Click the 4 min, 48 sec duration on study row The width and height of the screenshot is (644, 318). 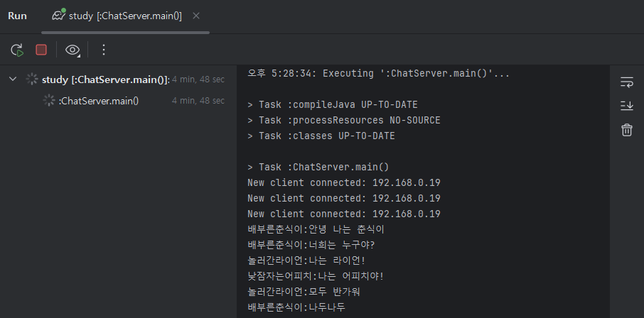(198, 79)
